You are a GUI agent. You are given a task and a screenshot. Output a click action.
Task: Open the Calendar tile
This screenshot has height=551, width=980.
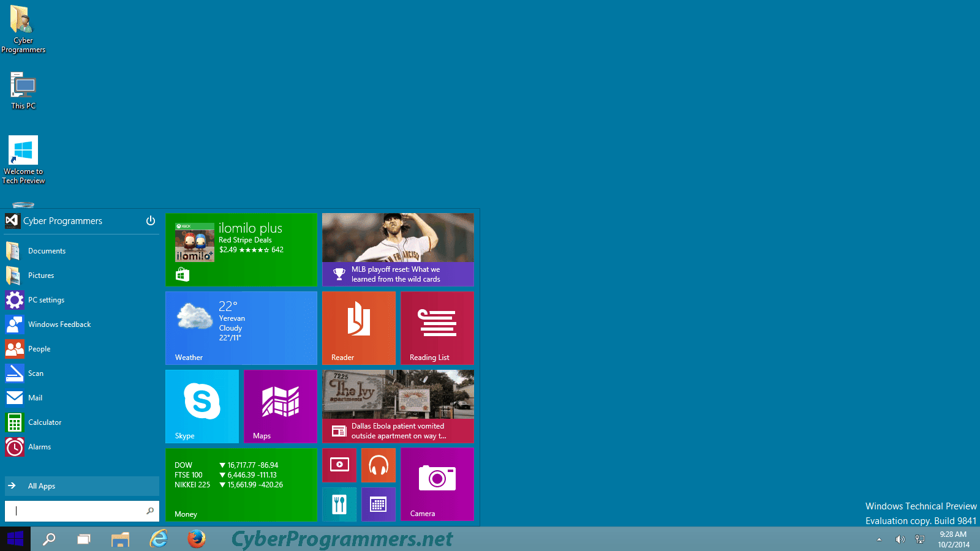[379, 504]
